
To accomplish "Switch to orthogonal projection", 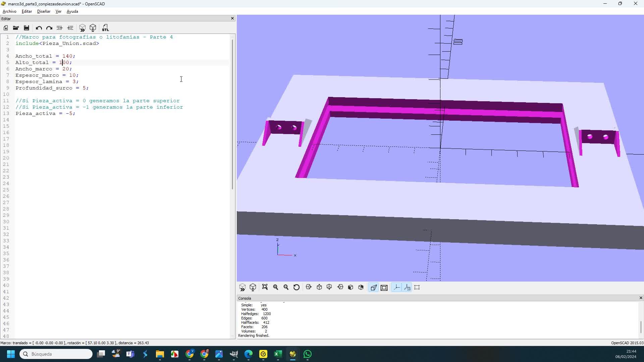I will (384, 287).
